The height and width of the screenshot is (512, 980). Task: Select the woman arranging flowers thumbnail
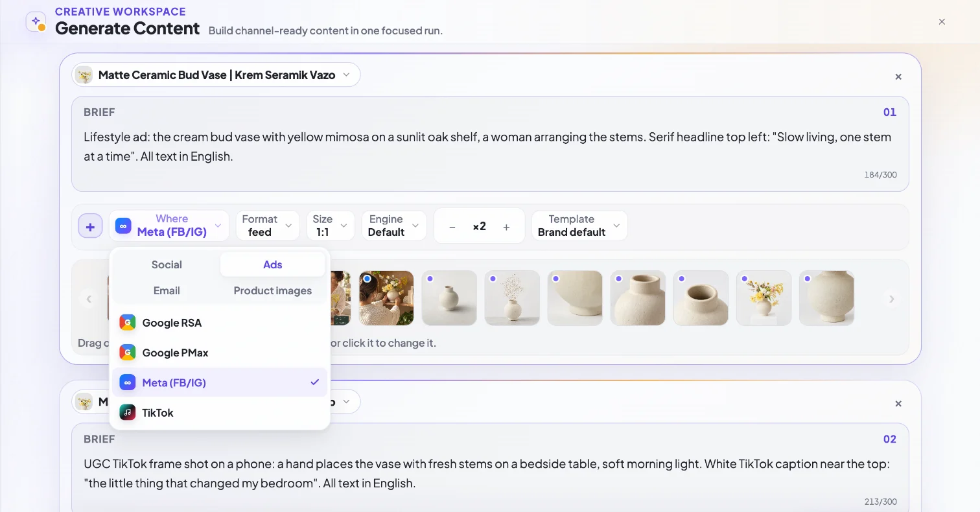tap(386, 298)
